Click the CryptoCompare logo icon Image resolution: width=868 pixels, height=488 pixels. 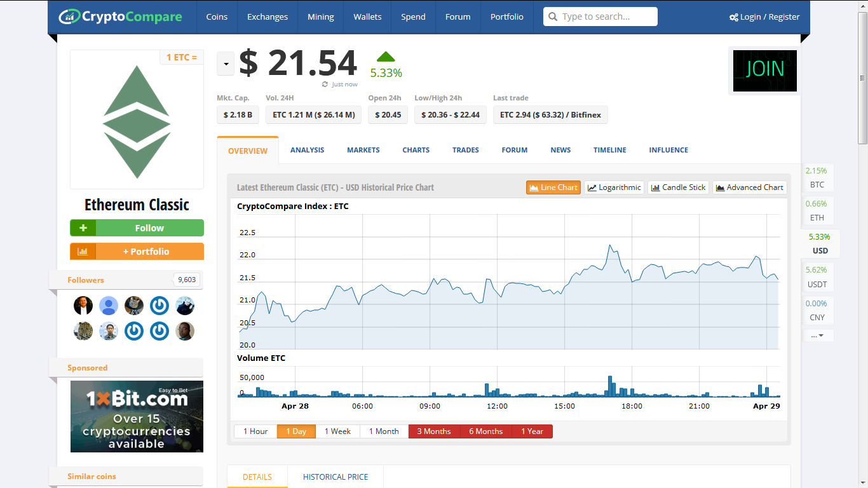[x=69, y=17]
